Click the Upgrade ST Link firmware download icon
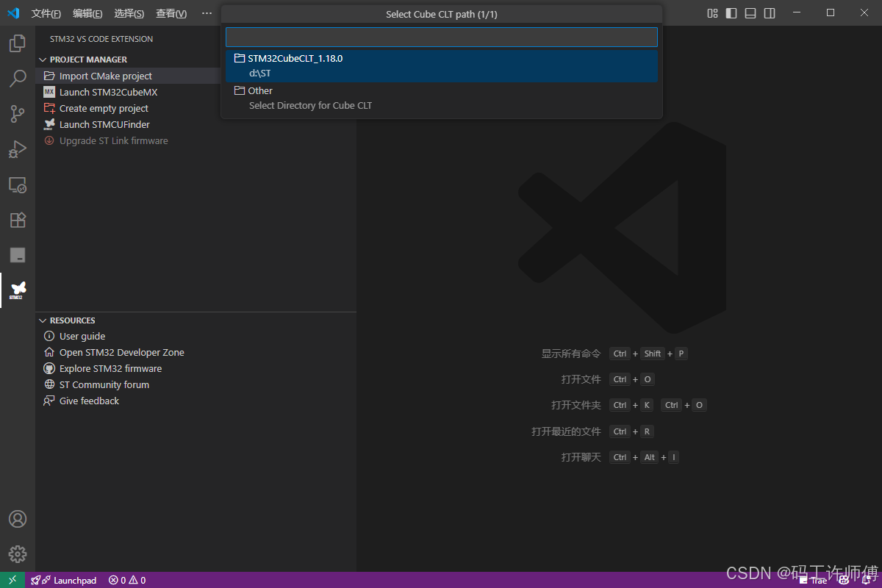 49,140
